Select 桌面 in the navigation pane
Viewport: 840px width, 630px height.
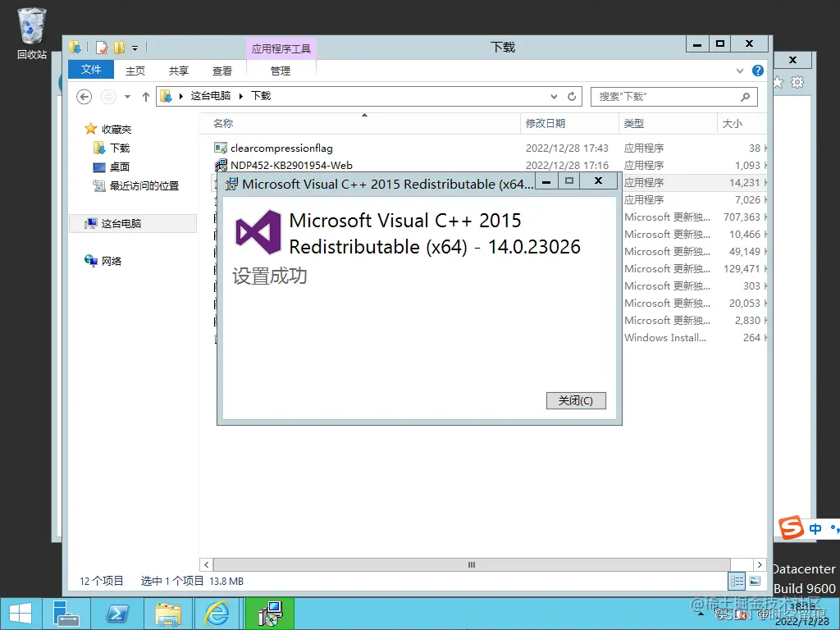coord(112,167)
